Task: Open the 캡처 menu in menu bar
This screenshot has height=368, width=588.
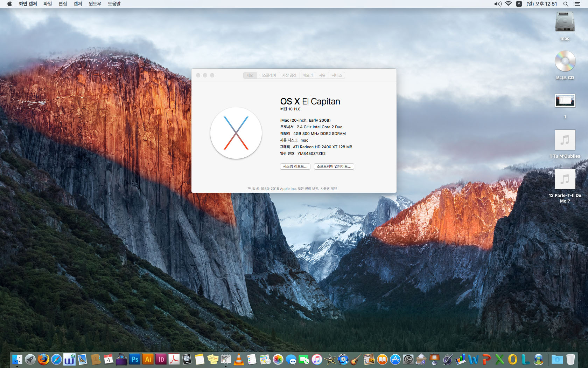Action: [78, 4]
